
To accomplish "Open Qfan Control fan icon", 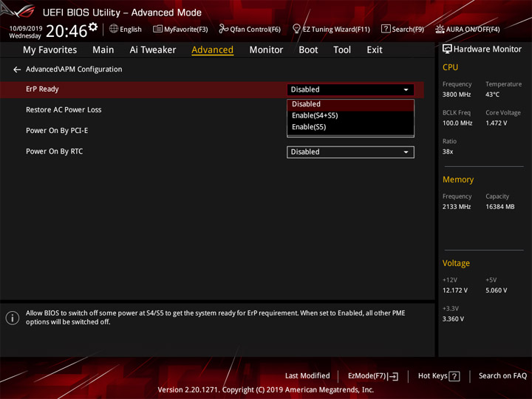I will tap(223, 29).
